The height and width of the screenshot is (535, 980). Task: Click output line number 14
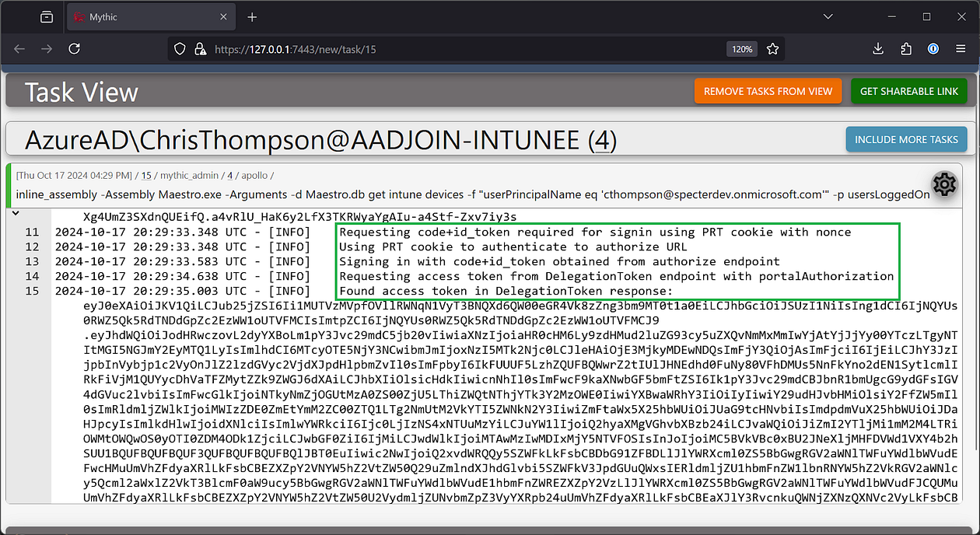point(32,276)
